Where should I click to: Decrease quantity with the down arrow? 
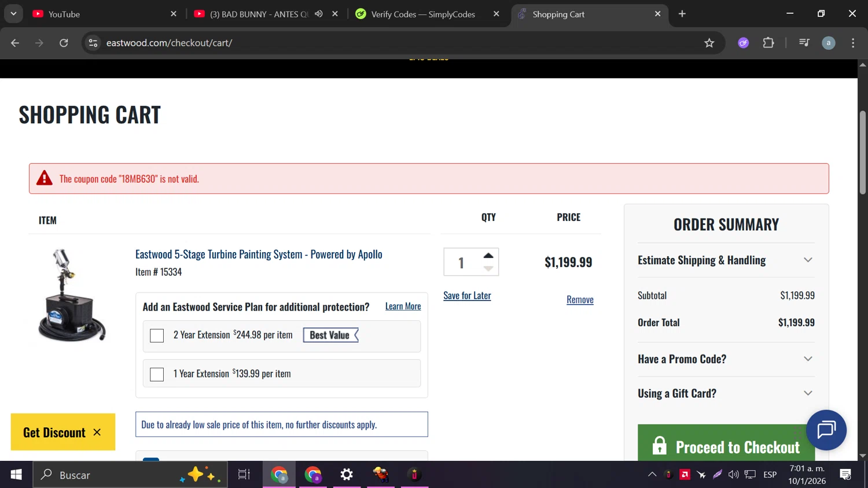pyautogui.click(x=488, y=269)
